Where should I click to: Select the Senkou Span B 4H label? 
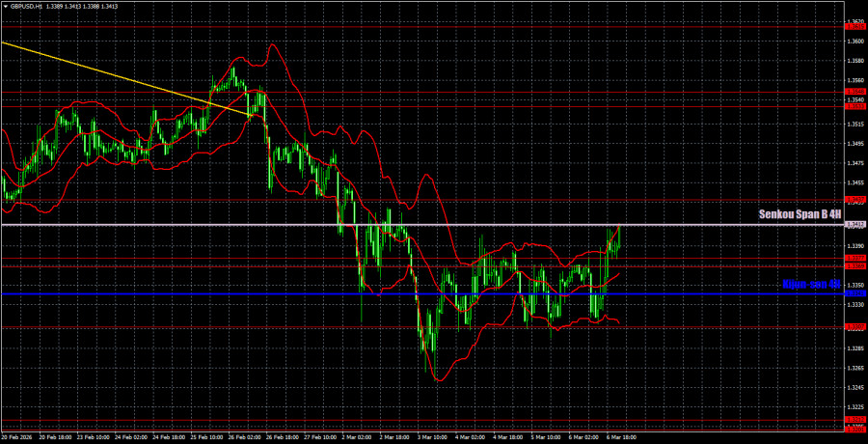click(x=800, y=214)
